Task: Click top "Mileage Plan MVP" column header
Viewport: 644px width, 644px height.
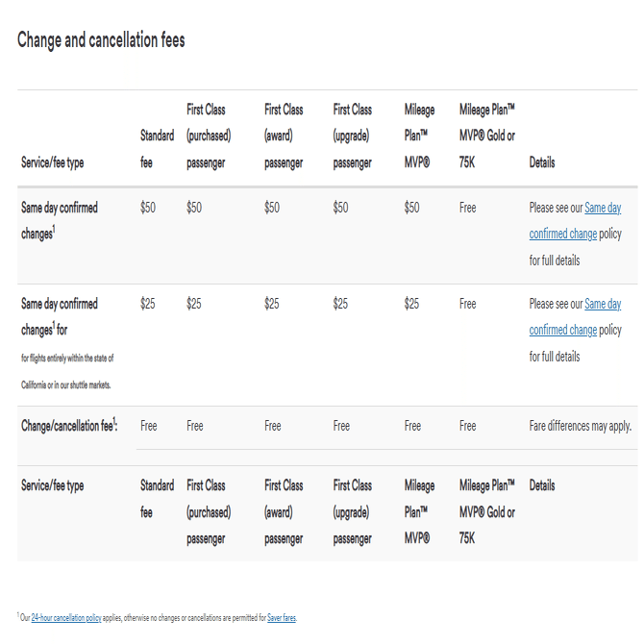Action: click(419, 136)
